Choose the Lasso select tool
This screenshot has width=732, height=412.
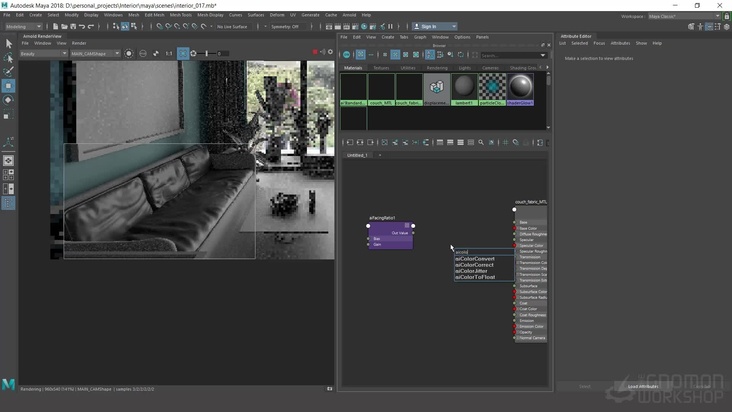click(x=8, y=58)
